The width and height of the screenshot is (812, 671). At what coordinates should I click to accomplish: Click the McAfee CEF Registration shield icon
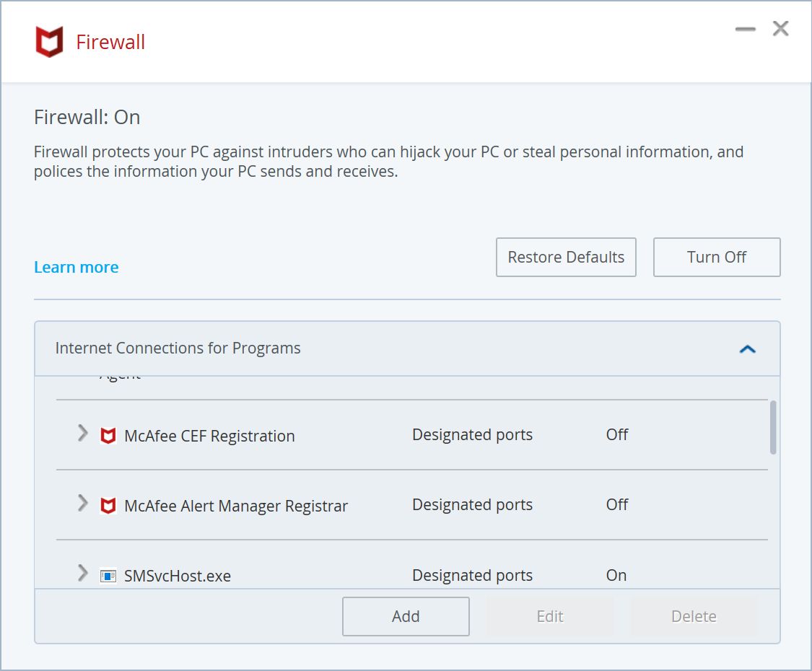108,435
